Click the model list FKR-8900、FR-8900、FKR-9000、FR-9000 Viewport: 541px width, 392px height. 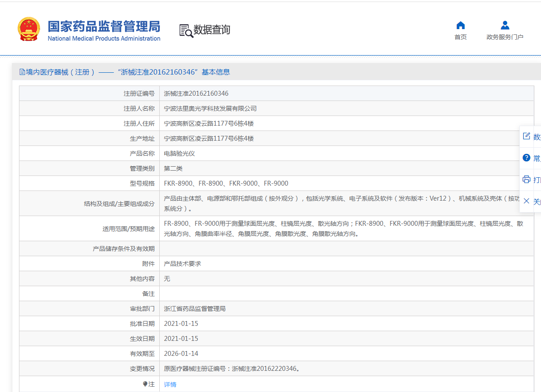[226, 183]
